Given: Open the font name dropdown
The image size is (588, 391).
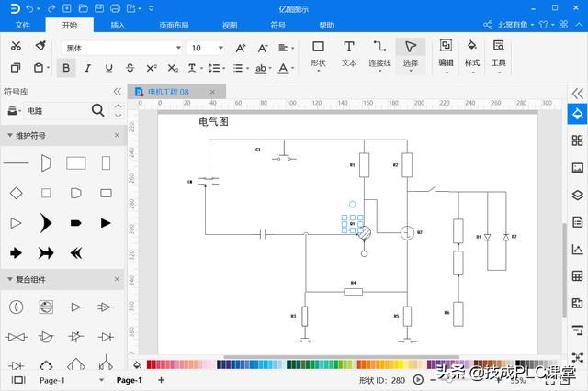Looking at the screenshot, I should click(x=121, y=48).
